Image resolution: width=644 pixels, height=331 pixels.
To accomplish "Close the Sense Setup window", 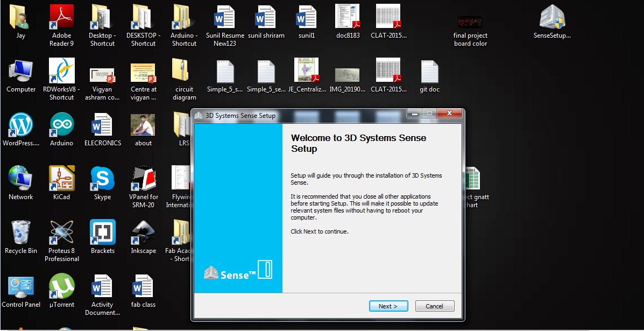I will pos(449,114).
